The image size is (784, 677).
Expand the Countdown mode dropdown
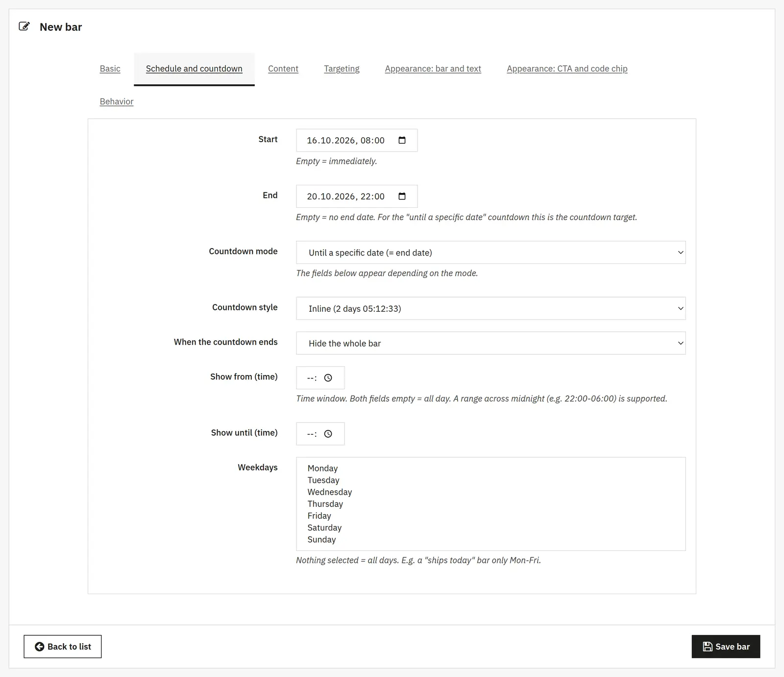[x=490, y=252]
